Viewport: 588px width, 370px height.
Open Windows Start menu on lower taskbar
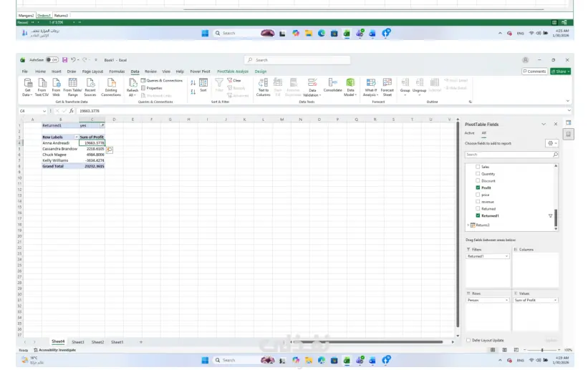point(205,360)
